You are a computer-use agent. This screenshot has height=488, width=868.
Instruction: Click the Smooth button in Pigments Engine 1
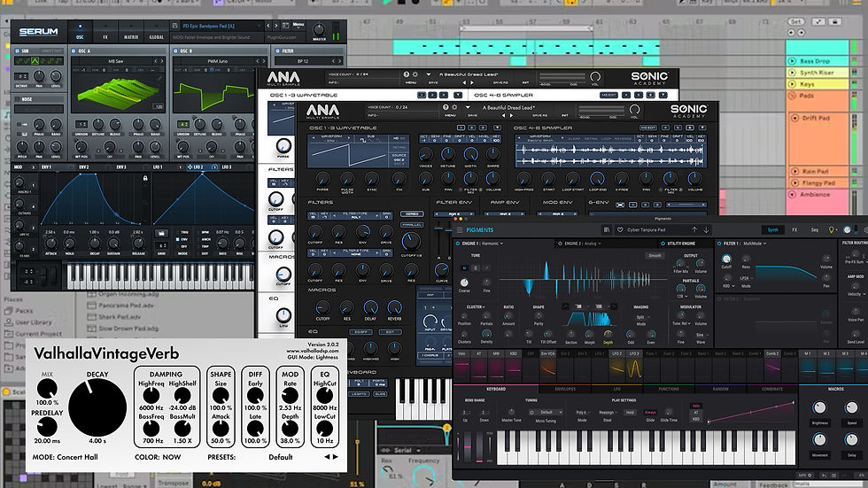point(655,256)
